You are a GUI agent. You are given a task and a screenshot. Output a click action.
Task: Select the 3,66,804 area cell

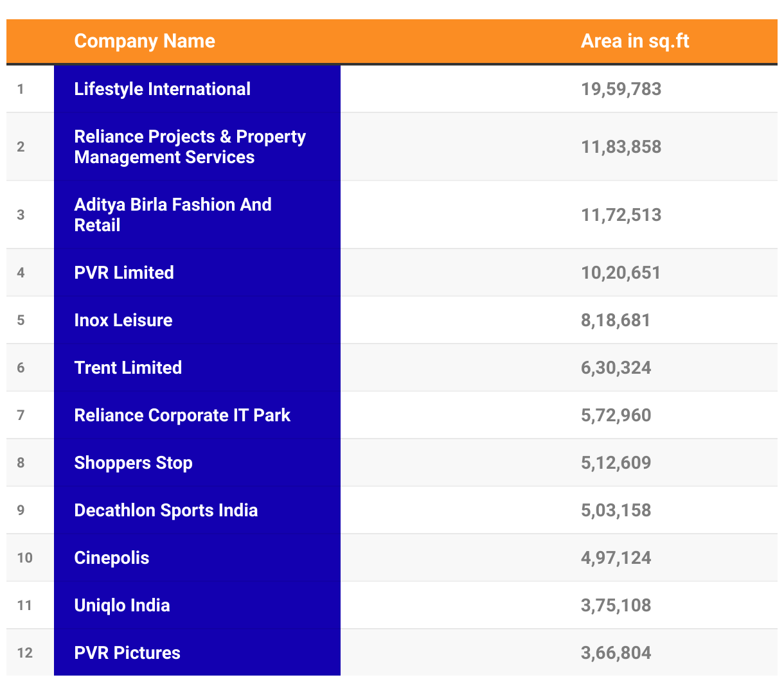[616, 653]
